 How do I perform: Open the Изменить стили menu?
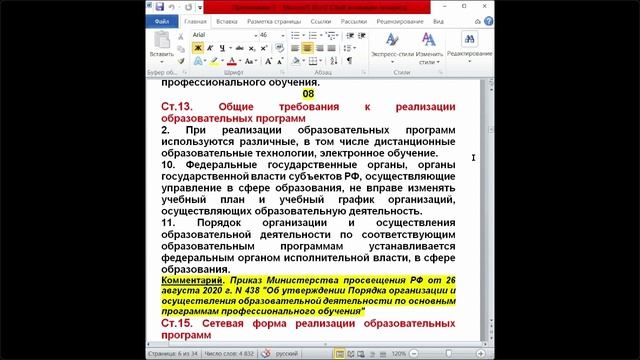pyautogui.click(x=429, y=48)
